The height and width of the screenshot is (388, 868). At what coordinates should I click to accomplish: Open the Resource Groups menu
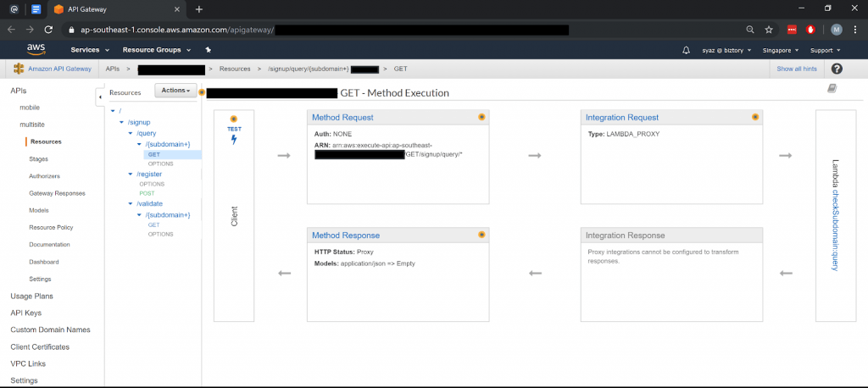[157, 50]
